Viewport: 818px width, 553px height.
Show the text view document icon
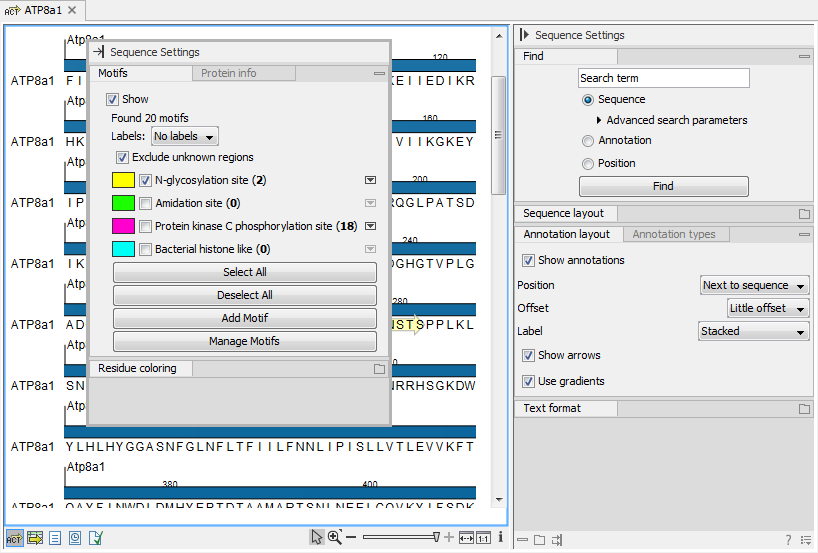55,538
